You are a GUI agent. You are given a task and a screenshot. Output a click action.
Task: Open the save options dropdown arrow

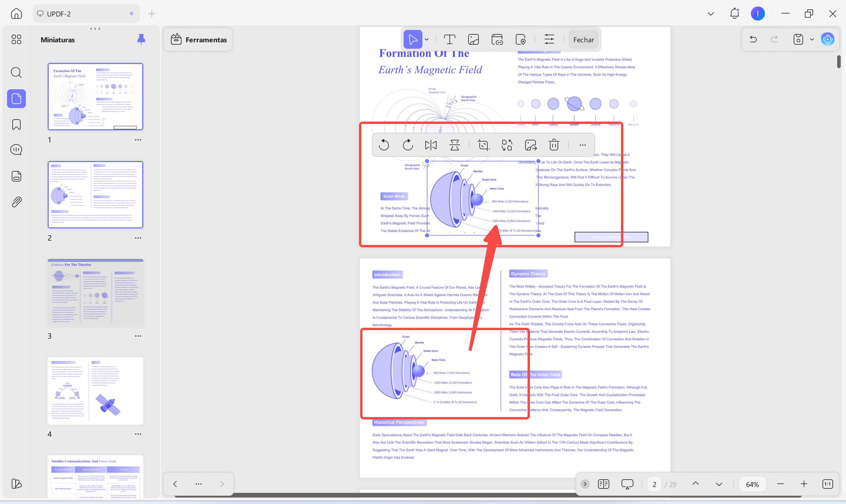812,39
